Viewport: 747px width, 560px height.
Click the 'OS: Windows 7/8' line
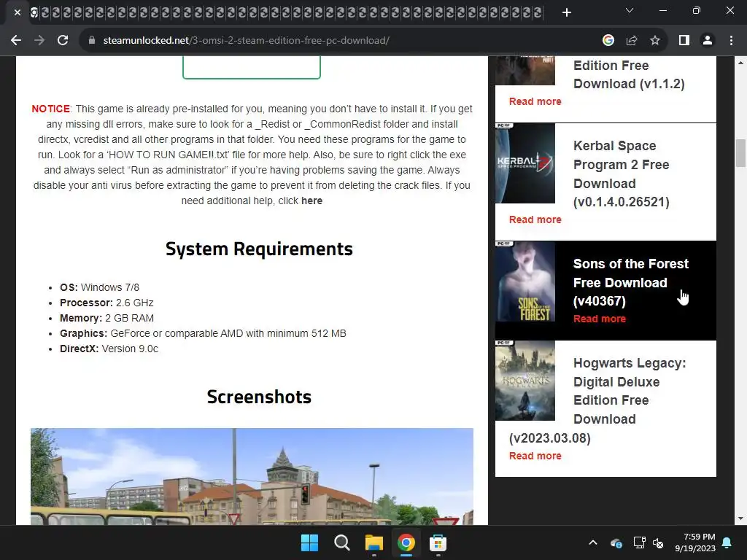(99, 287)
